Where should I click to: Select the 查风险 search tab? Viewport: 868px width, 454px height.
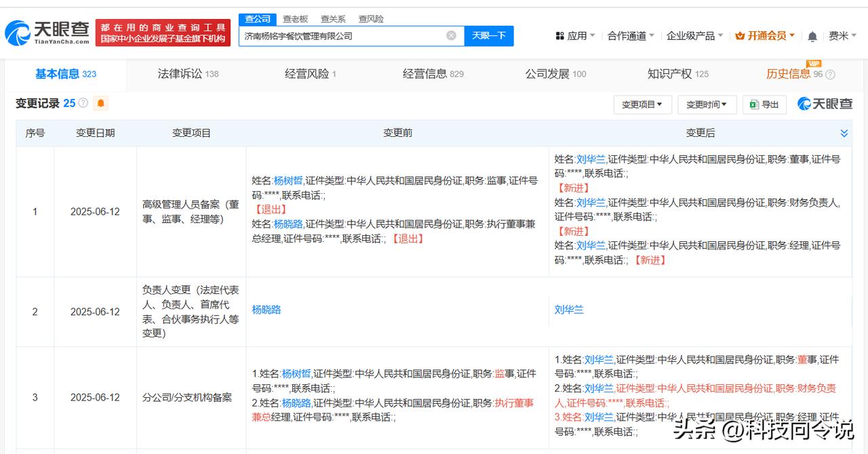click(371, 19)
